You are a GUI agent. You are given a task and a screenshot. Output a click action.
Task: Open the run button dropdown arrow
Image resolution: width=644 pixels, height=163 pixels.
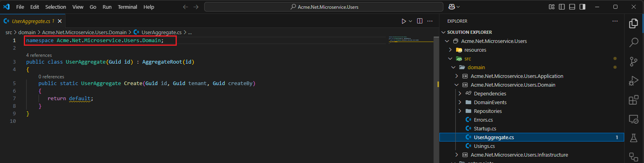410,21
